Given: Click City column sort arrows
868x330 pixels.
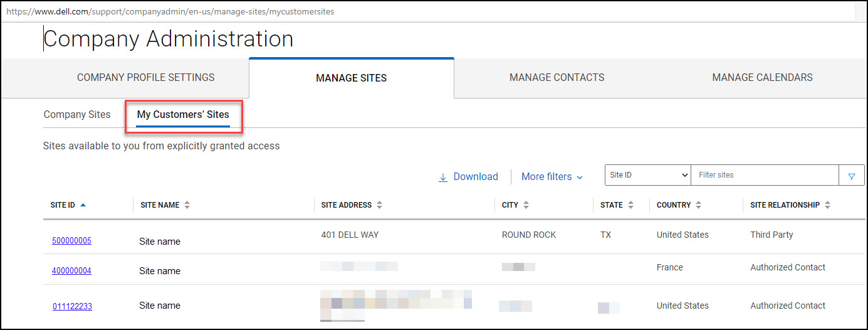Looking at the screenshot, I should pos(526,205).
